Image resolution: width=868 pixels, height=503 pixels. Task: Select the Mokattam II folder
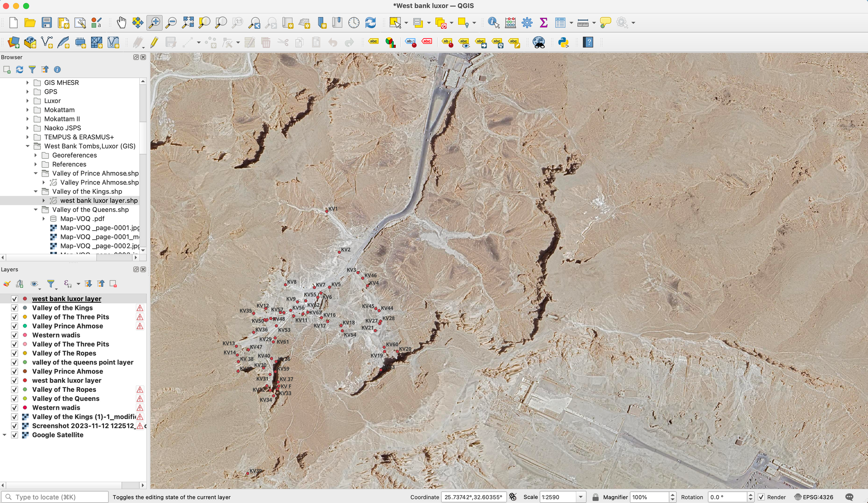[62, 119]
